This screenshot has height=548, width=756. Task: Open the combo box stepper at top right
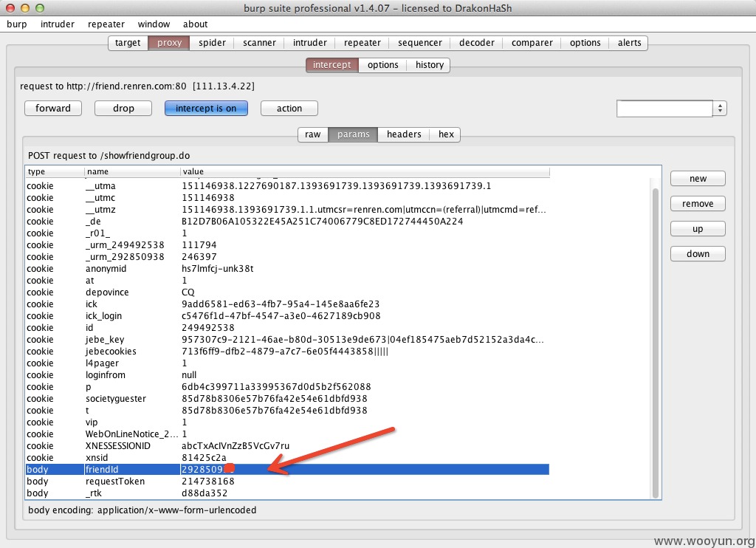click(720, 109)
